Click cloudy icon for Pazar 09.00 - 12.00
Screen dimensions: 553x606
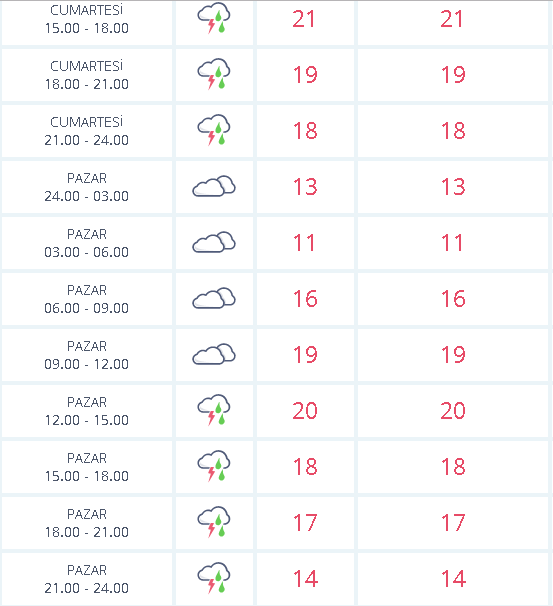coord(214,354)
